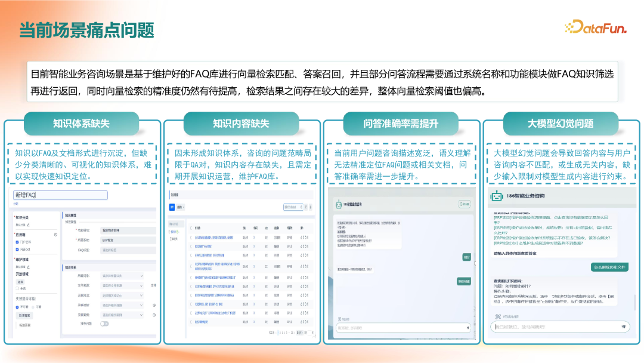
Task: Click the DataFun logo
Action: pyautogui.click(x=596, y=27)
